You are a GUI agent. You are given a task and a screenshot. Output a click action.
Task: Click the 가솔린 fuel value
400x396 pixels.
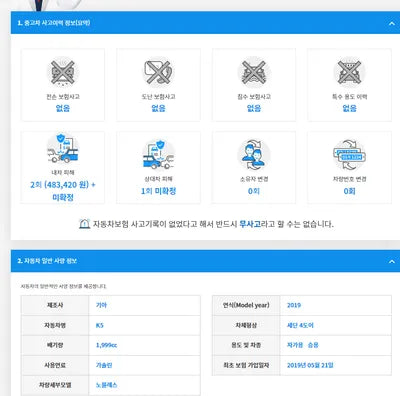pos(104,365)
